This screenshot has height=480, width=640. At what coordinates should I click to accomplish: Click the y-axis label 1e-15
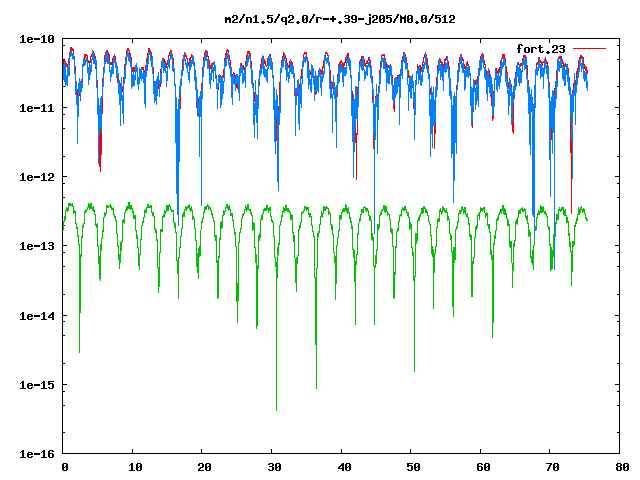(x=37, y=385)
